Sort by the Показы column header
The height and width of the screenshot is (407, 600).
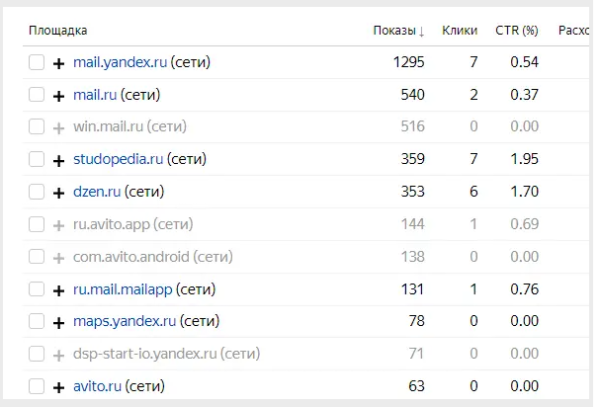pyautogui.click(x=398, y=30)
